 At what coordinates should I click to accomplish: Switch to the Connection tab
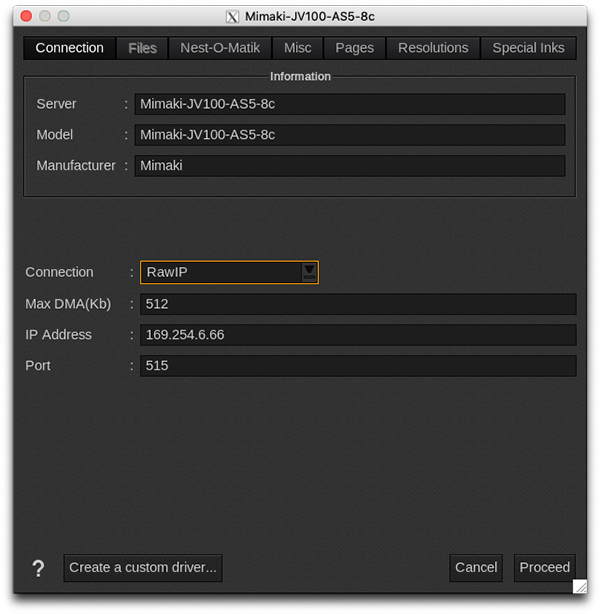[70, 48]
